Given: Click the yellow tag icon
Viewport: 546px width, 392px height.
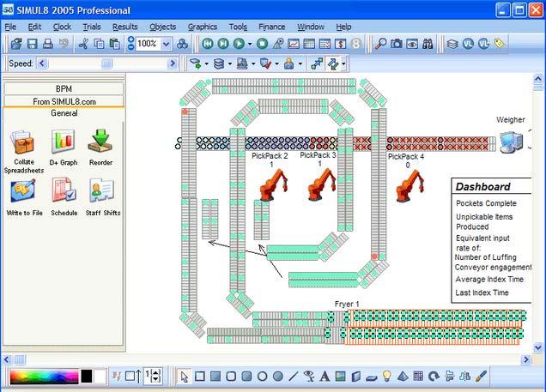Looking at the screenshot, I should [500, 44].
